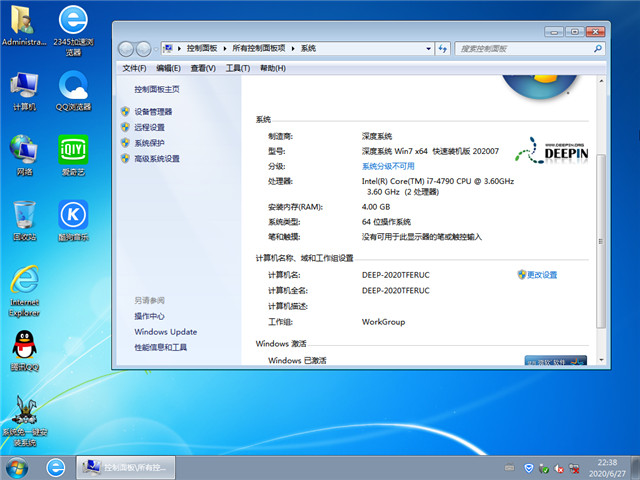This screenshot has width=640, height=480.
Task: Open 高级系统设置 link
Action: click(x=157, y=158)
